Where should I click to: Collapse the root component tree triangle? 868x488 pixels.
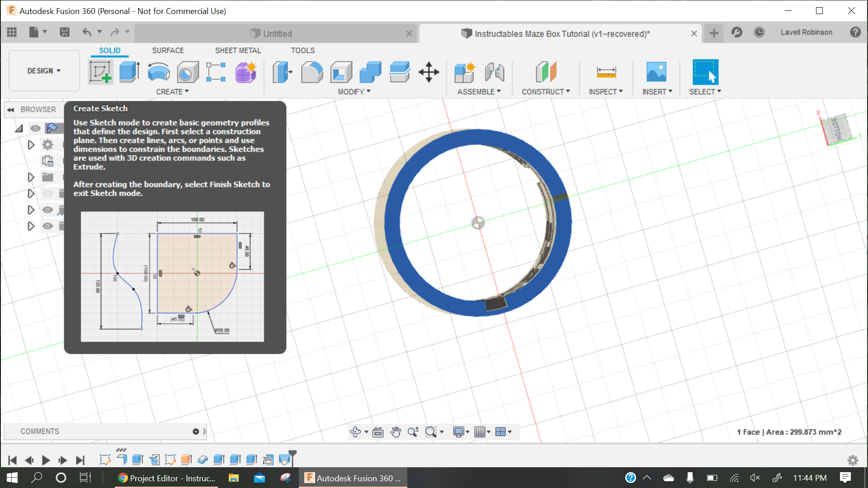click(19, 129)
